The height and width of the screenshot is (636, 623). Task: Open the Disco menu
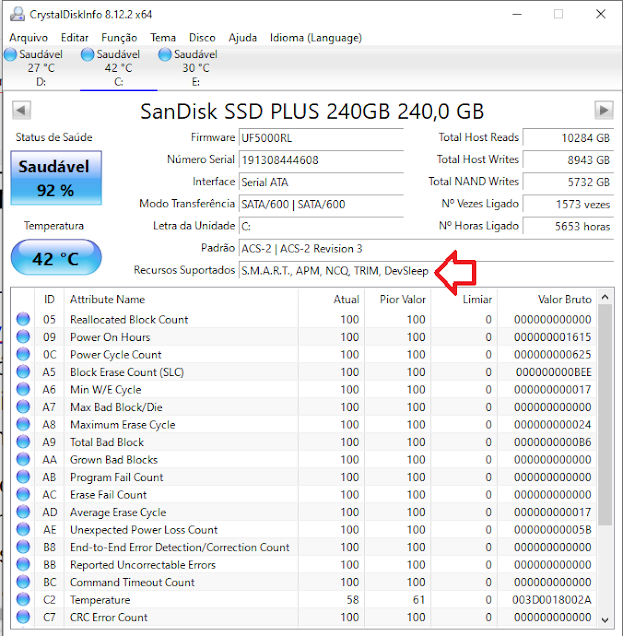pyautogui.click(x=202, y=38)
